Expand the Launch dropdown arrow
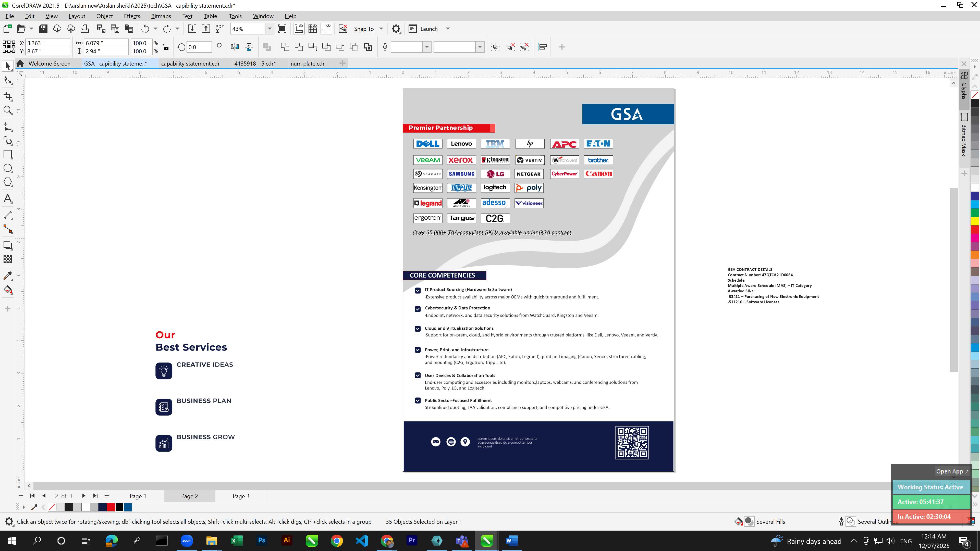 (x=448, y=29)
